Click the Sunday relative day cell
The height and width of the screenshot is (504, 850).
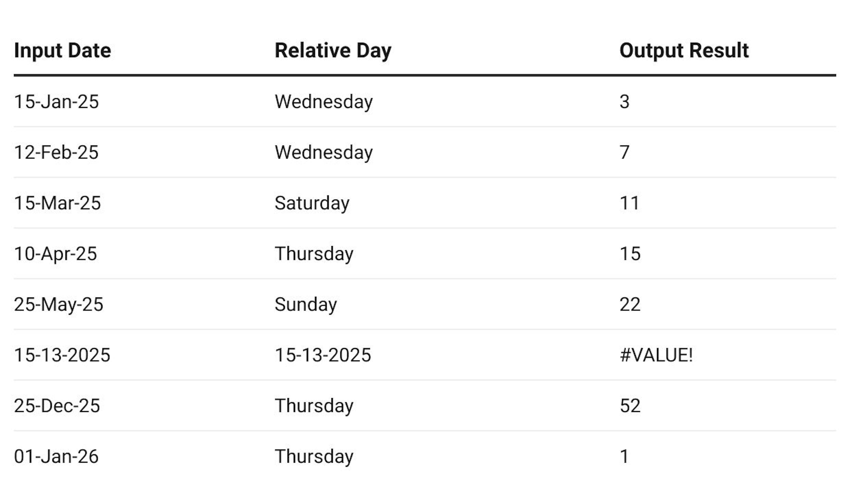(306, 304)
